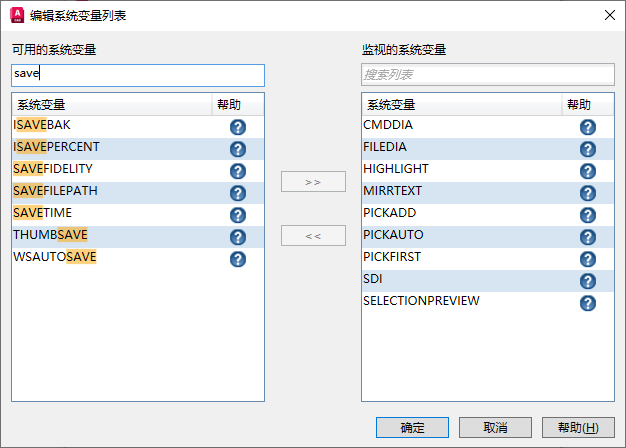
Task: Open help for SELECTIONPREVIEW variable
Action: point(588,303)
